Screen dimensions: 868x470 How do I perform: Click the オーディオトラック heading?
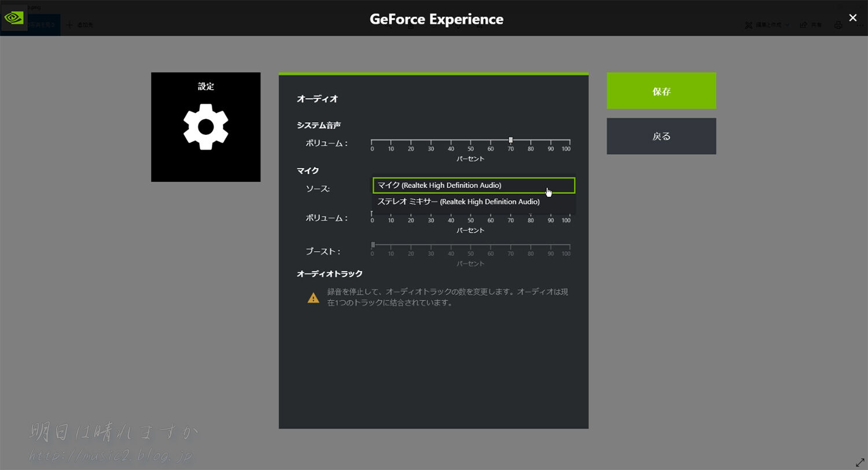[x=329, y=274]
